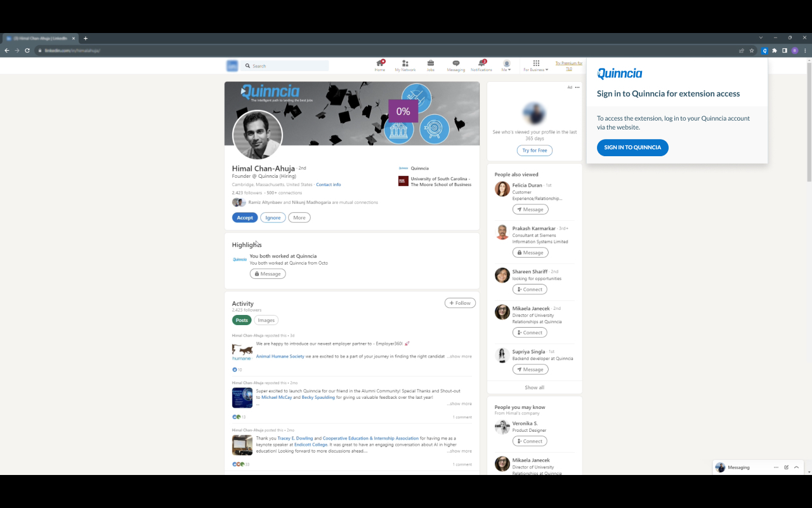Open the Quinncia extension icon in the toolbar

pos(764,50)
